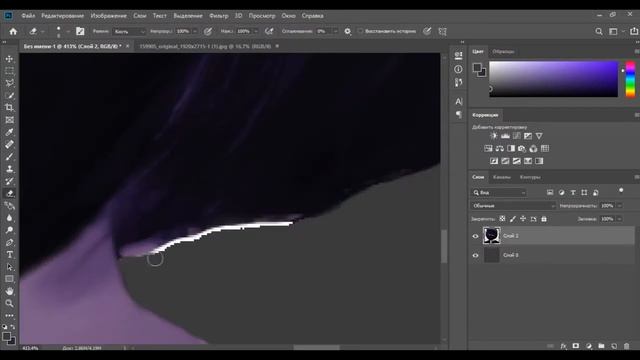This screenshot has height=360, width=640.
Task: Switch to the Каналы tab
Action: point(502,177)
